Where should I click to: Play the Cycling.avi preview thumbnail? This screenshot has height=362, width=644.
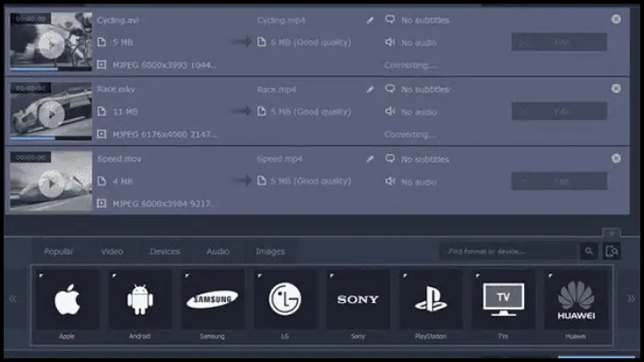coord(52,44)
